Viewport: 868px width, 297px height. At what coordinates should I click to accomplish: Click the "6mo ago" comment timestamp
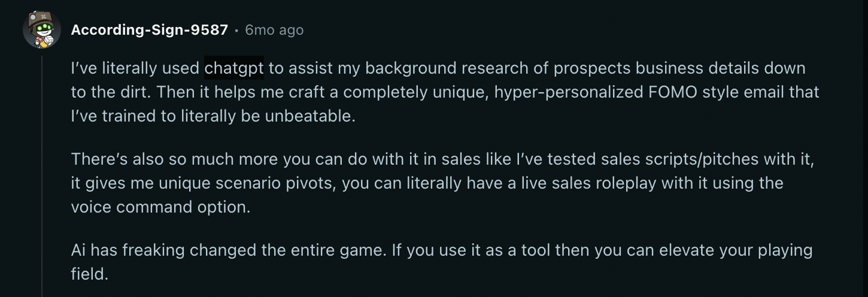tap(274, 30)
